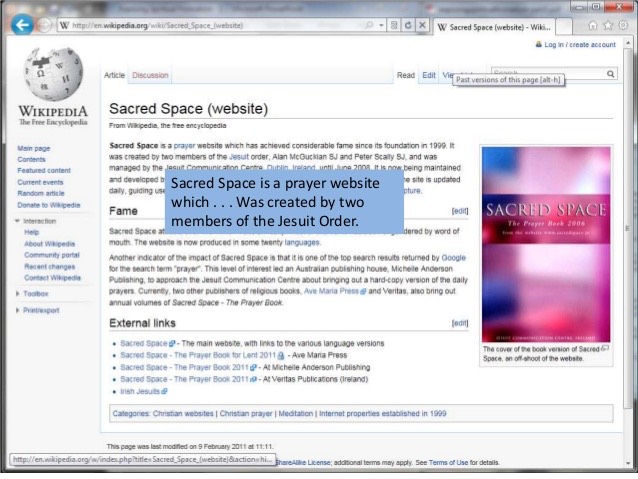Click the edit link for Fame section
Screen dimensions: 638x479
tap(460, 211)
